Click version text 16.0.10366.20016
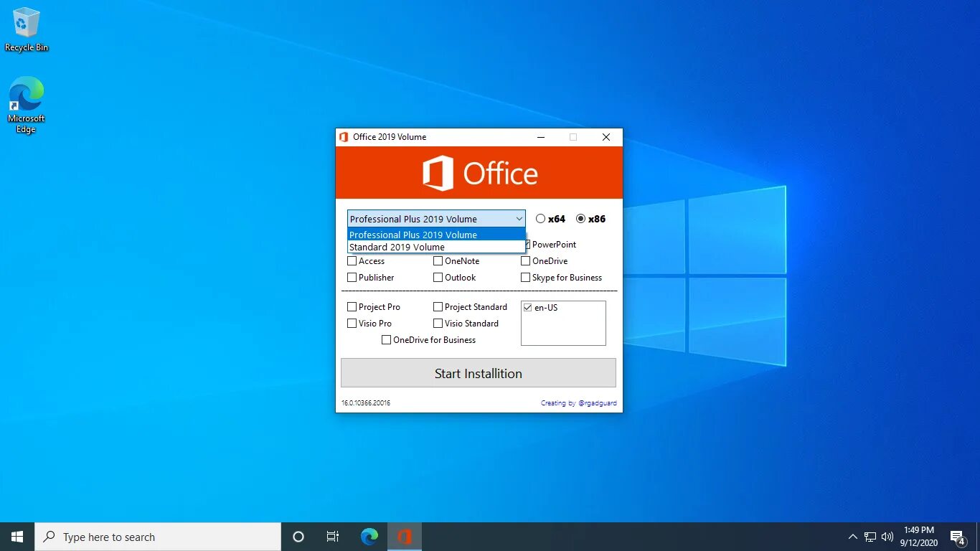This screenshot has height=551, width=980. point(366,403)
